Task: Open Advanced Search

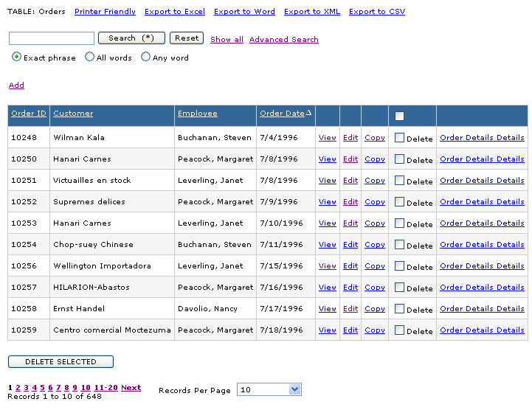Action: [283, 39]
